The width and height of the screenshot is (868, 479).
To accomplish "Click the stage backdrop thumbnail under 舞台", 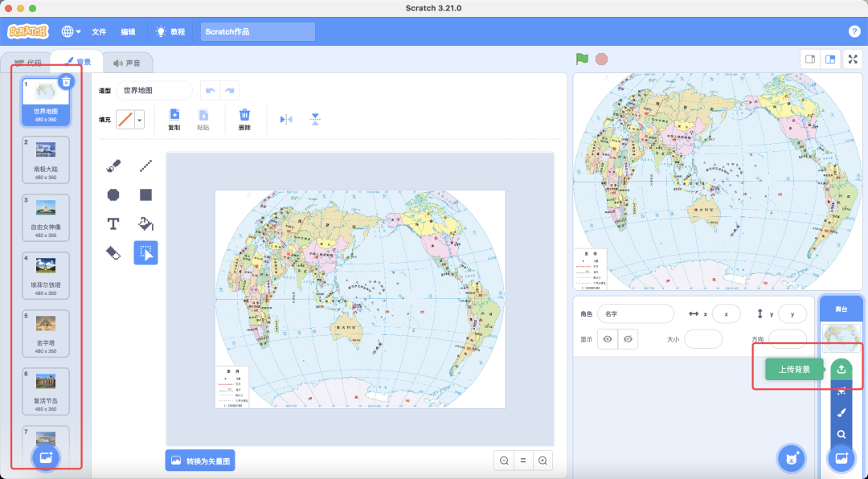I will point(841,338).
